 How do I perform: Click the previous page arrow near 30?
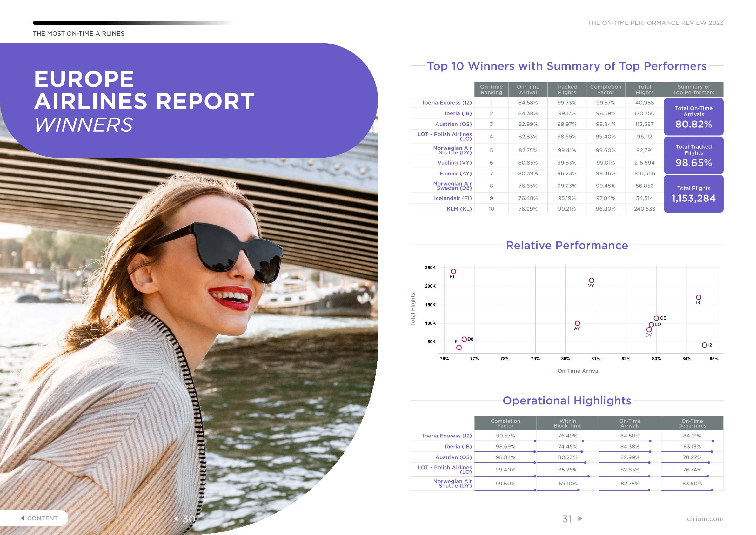pyautogui.click(x=176, y=518)
